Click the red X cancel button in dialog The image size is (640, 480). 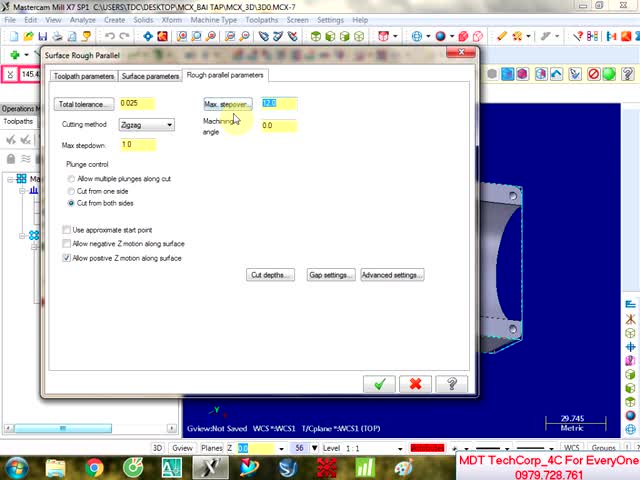click(415, 384)
